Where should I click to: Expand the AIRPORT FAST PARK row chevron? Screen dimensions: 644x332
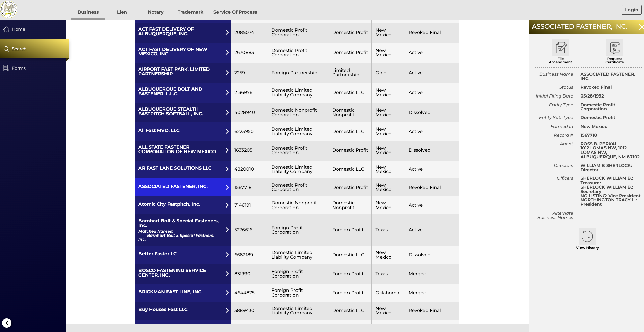coord(227,73)
